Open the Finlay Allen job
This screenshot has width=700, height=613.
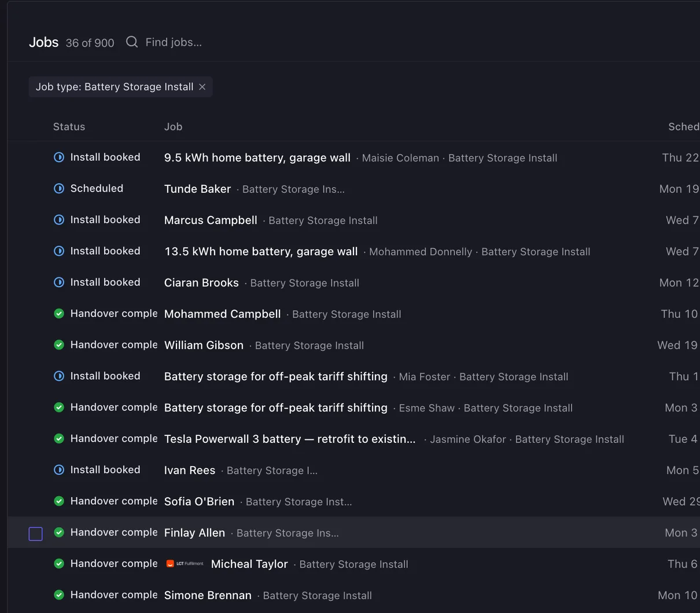[x=194, y=533]
